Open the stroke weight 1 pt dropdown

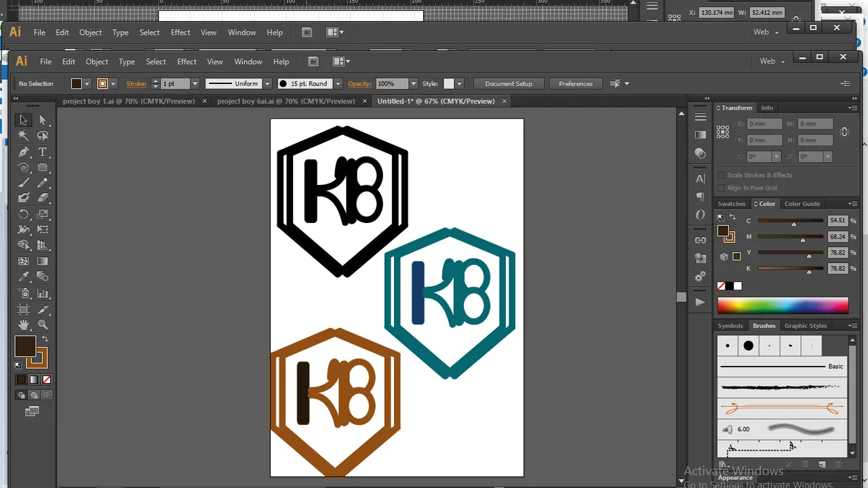pyautogui.click(x=195, y=83)
